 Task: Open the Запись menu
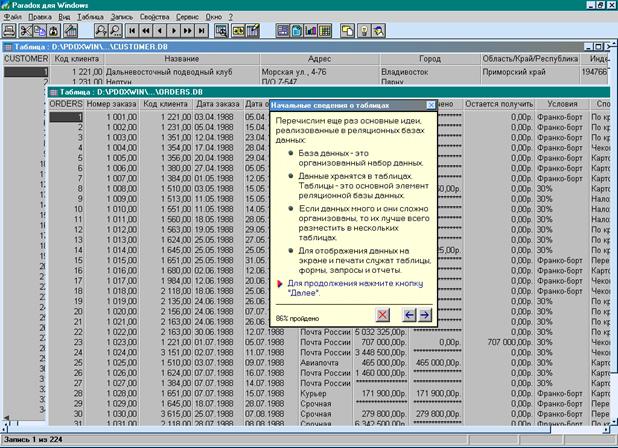coord(121,17)
